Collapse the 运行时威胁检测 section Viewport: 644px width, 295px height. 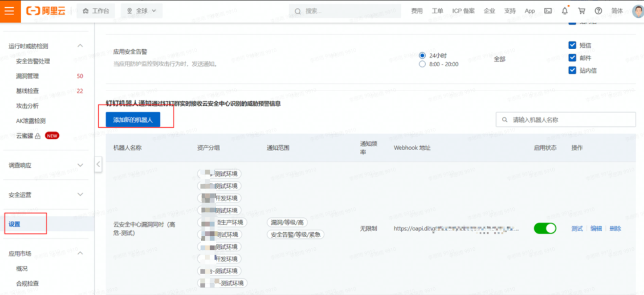click(80, 46)
